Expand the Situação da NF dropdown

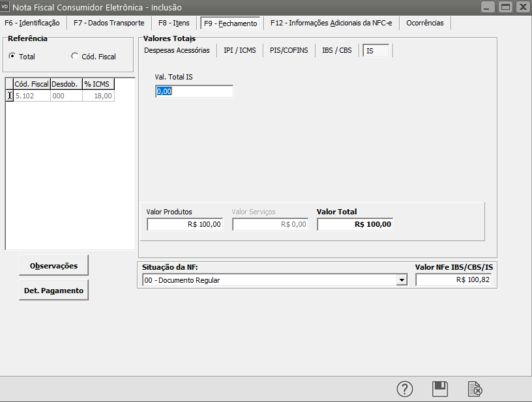[x=402, y=280]
